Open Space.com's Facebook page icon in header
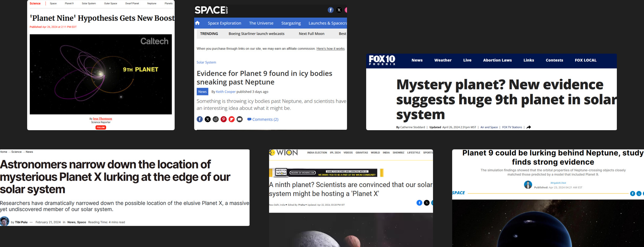The image size is (644, 247). pyautogui.click(x=331, y=10)
